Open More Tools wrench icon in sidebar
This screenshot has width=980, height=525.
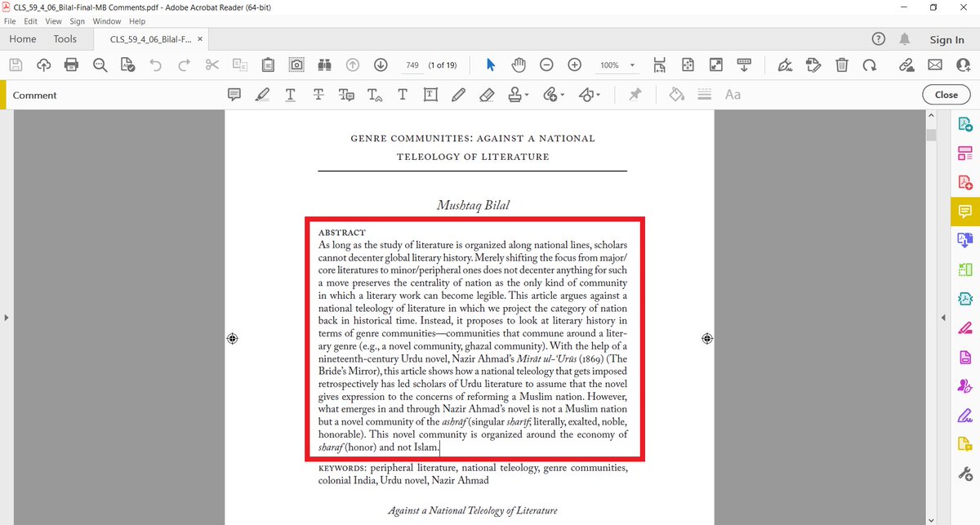click(x=964, y=474)
